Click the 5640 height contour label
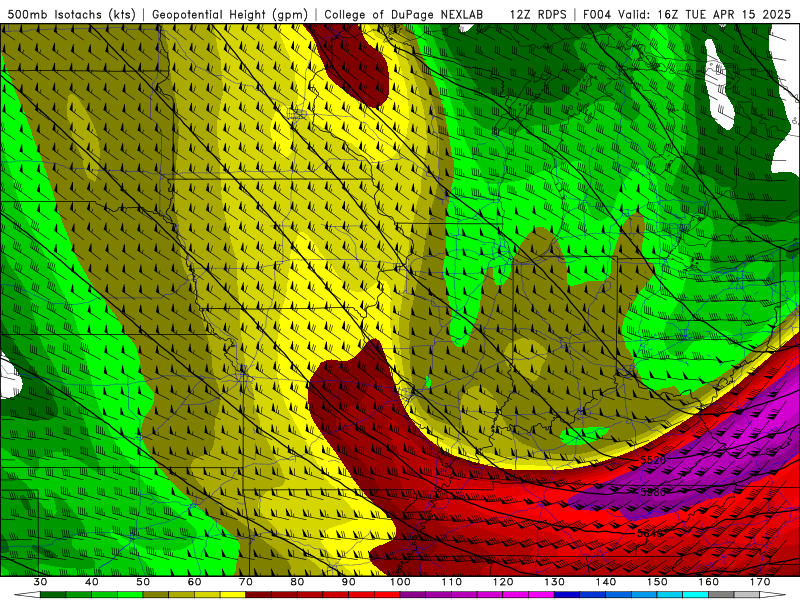 coord(651,533)
